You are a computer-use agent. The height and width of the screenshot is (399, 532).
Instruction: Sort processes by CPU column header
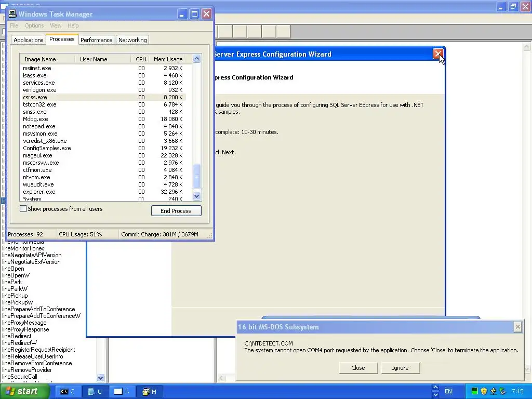tap(140, 59)
